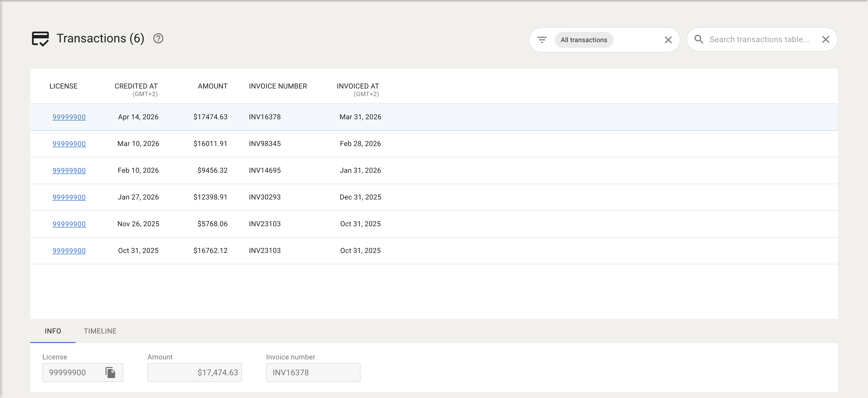
Task: Open license link in the Jan 27, 2026 row
Action: click(x=69, y=197)
